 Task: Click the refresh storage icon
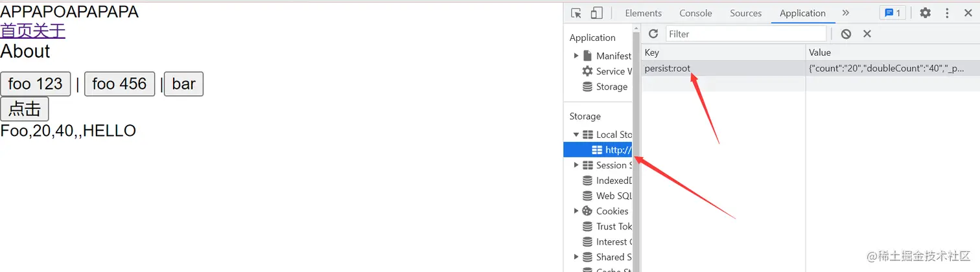653,34
